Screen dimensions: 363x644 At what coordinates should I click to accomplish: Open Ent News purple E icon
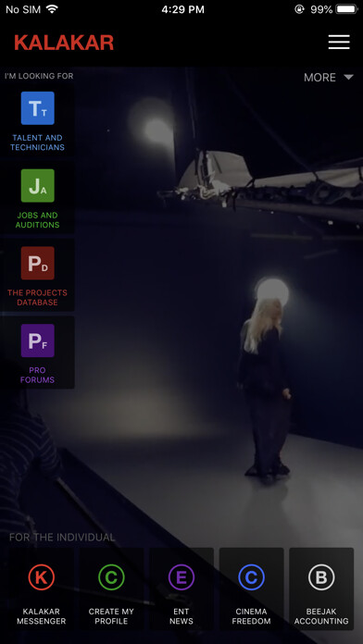click(181, 577)
